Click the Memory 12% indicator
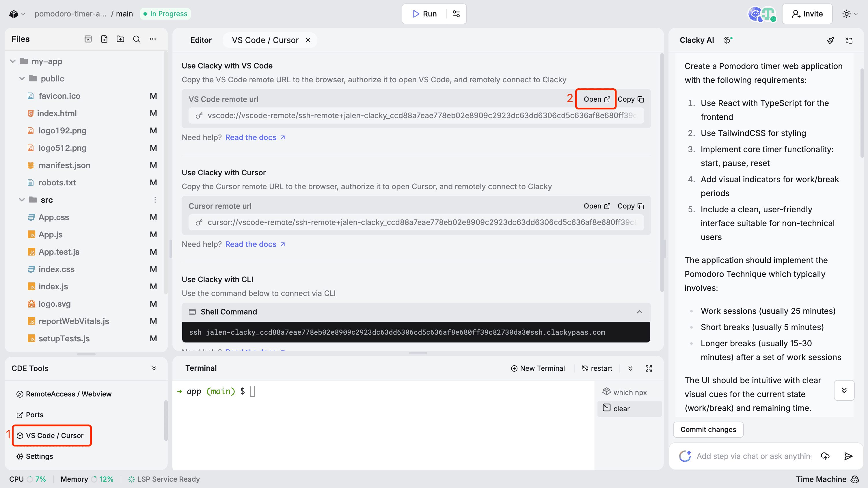868x488 pixels. 87,479
